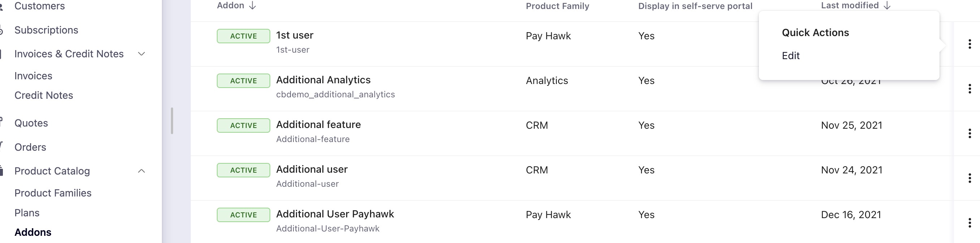
Task: Open the Additional User Payhawk addon
Action: click(335, 214)
